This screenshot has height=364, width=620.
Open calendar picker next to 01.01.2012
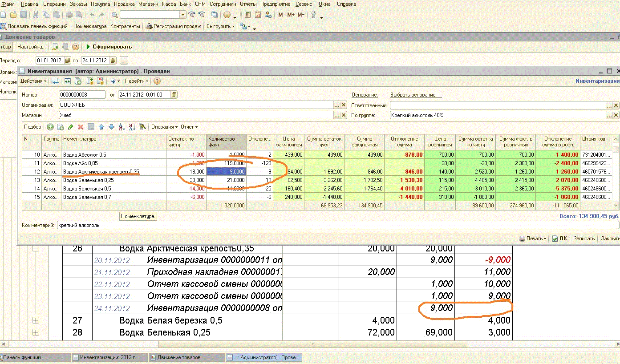click(x=68, y=60)
